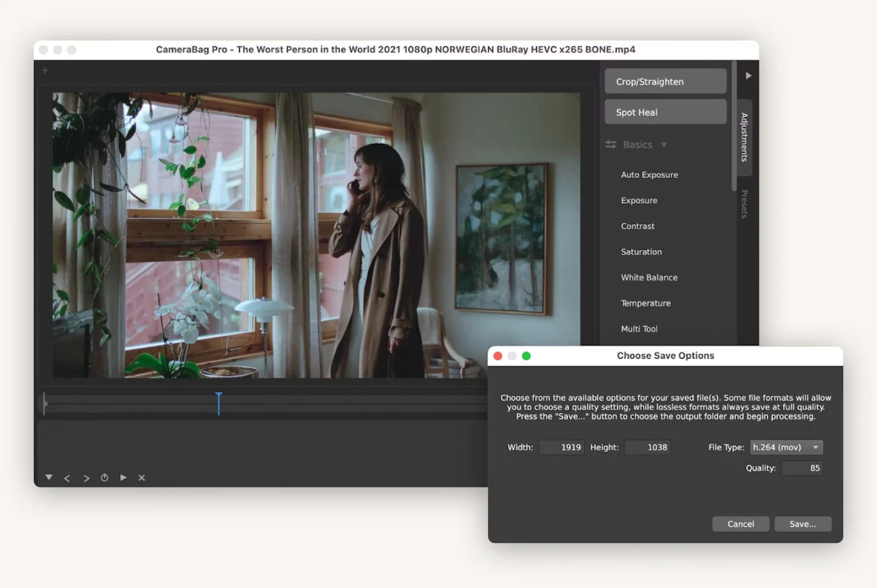Viewport: 877px width, 588px height.
Task: Click the X icon to close the clip
Action: pyautogui.click(x=141, y=477)
